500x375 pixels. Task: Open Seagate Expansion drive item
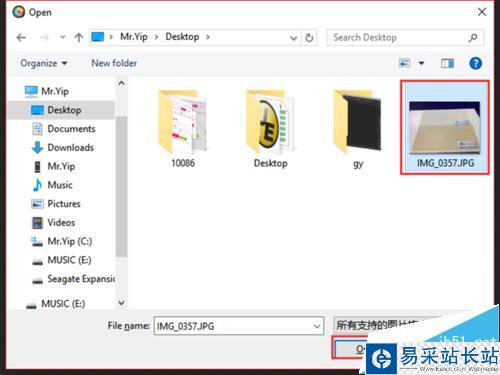coord(81,279)
